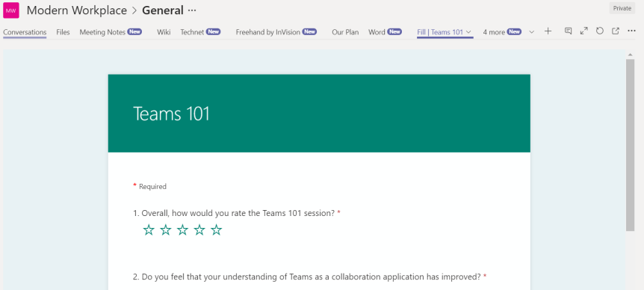This screenshot has height=290, width=644.
Task: Show the tab conversation icon
Action: pos(568,31)
